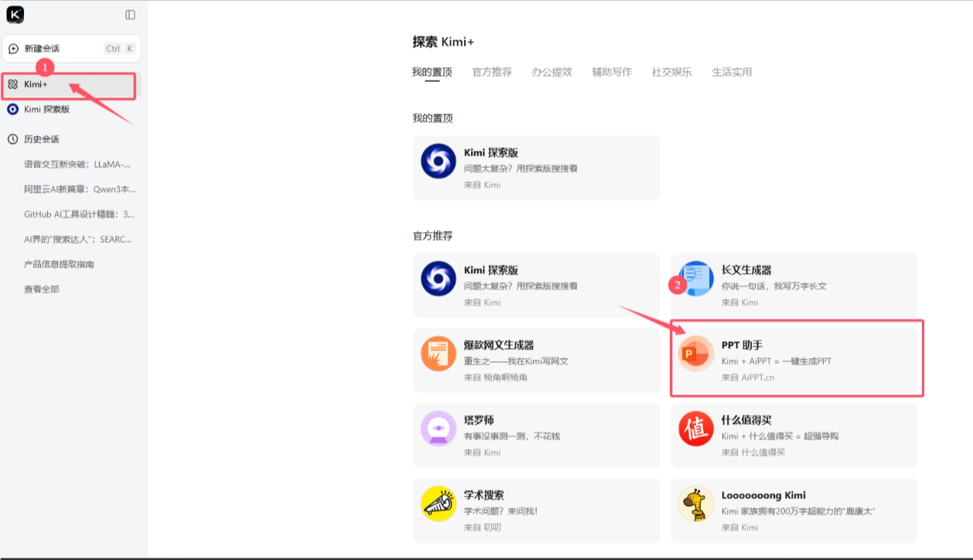Click the Kimi+ sidebar icon
973x560 pixels.
[12, 84]
